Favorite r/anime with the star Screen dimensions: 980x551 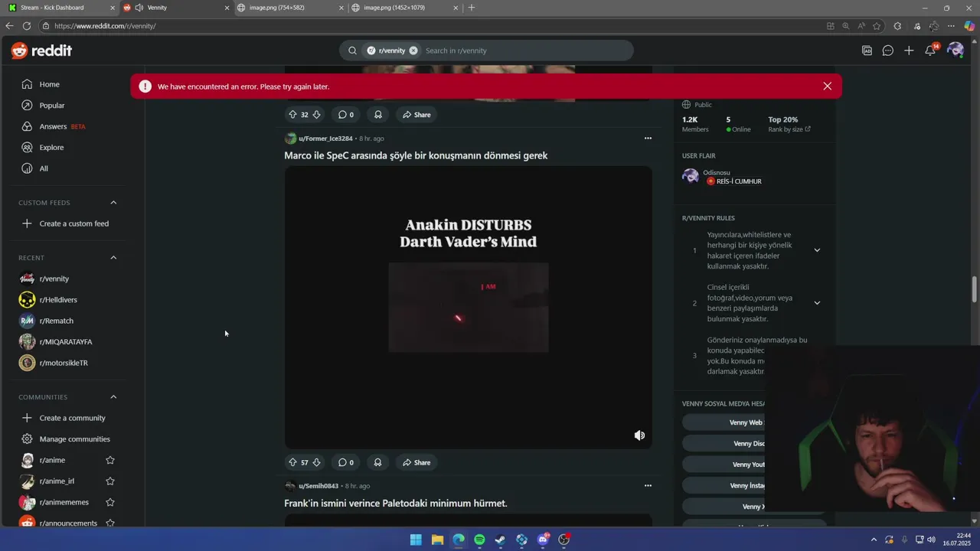click(x=110, y=460)
